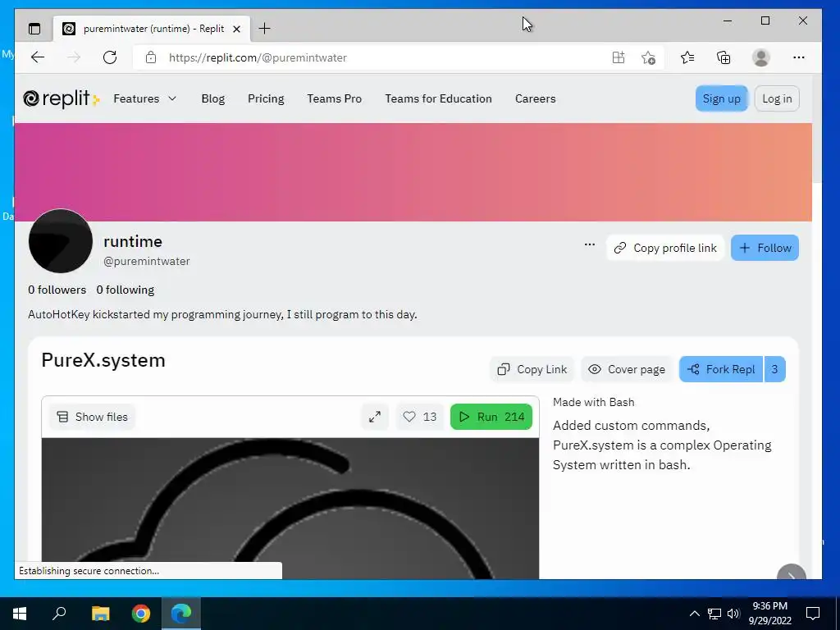Open the Teams for Education nav link
Viewport: 840px width, 630px height.
438,98
